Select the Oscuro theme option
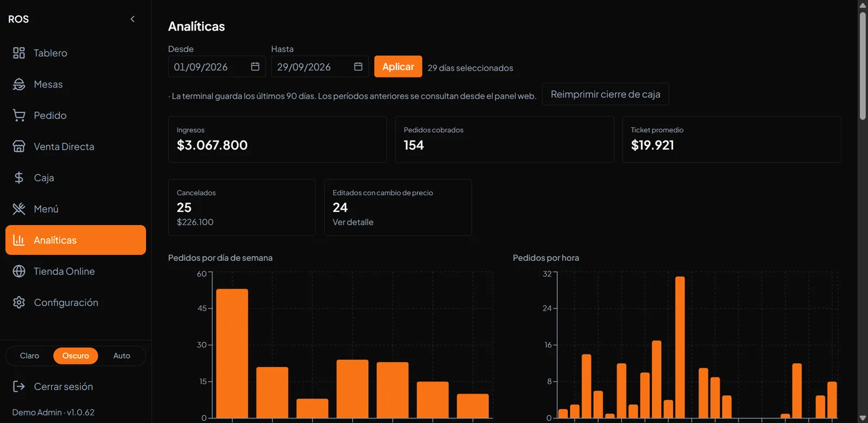The width and height of the screenshot is (868, 423). click(x=75, y=356)
